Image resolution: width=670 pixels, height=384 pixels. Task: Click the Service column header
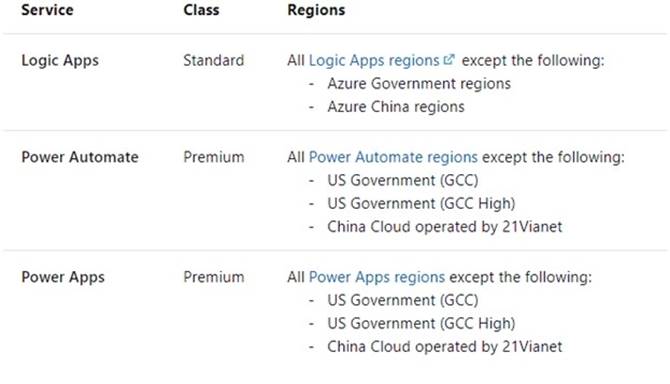click(x=47, y=10)
